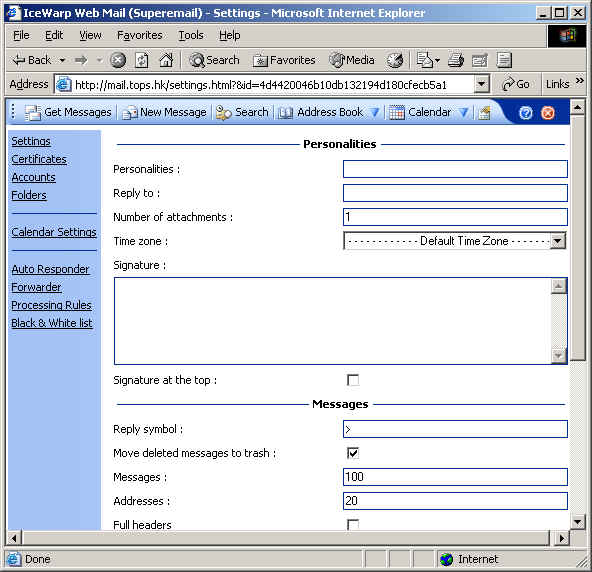Refresh the current page
The width and height of the screenshot is (592, 572).
coord(142,60)
